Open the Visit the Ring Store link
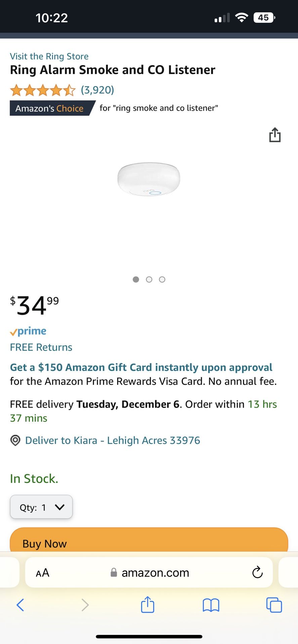 click(x=49, y=56)
